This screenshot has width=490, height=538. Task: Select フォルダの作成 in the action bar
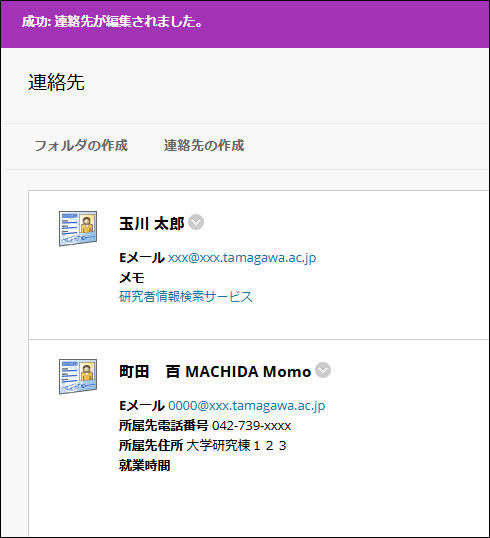[x=81, y=145]
